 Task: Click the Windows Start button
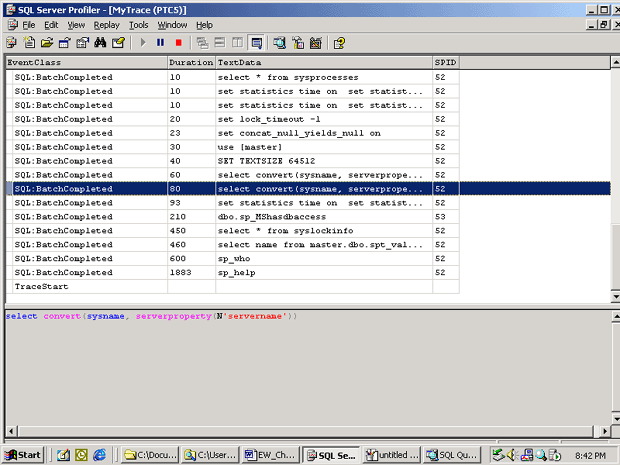point(23,455)
